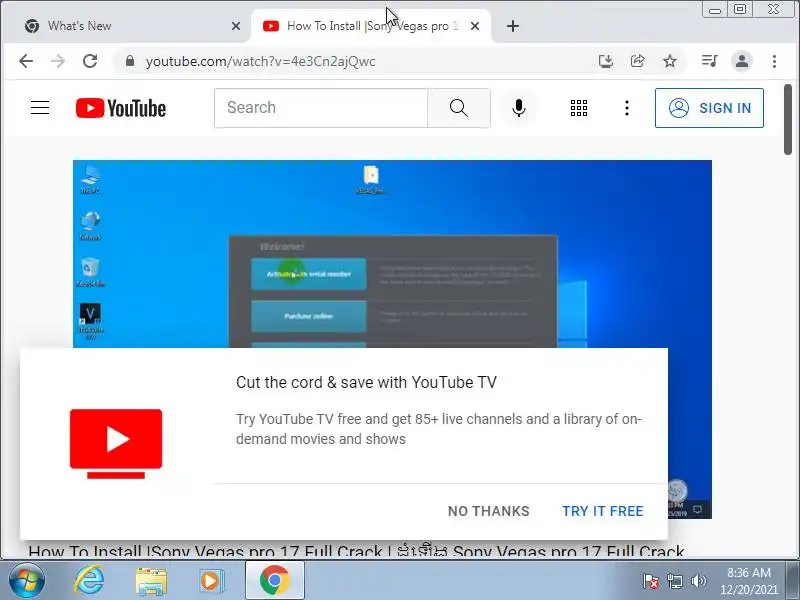800x600 pixels.
Task: Click the YouTube TV red logo
Action: pos(116,443)
